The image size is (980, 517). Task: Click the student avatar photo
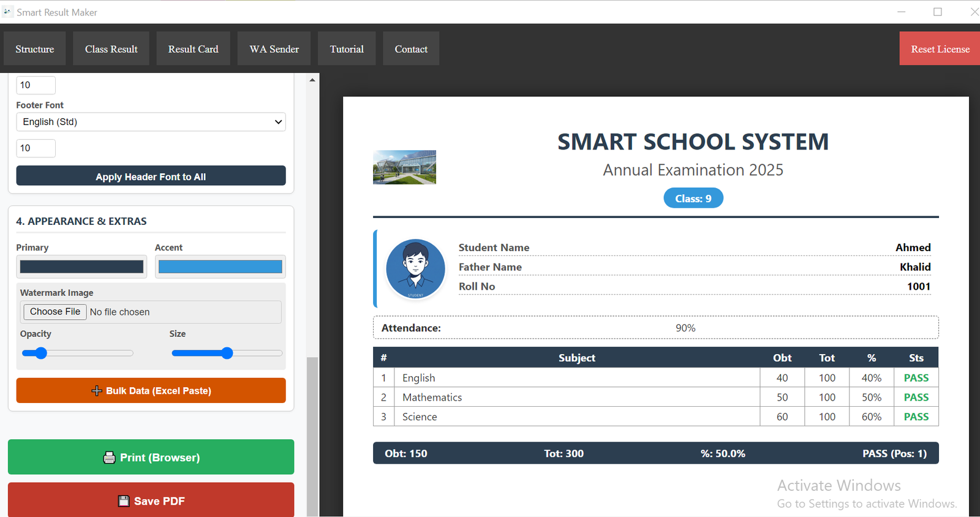click(x=415, y=269)
